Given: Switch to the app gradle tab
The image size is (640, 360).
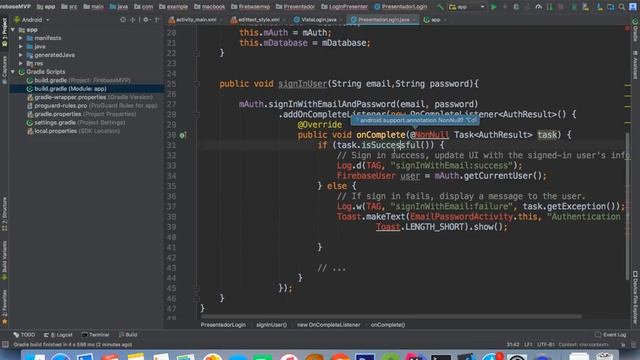Looking at the screenshot, I should pos(434,20).
